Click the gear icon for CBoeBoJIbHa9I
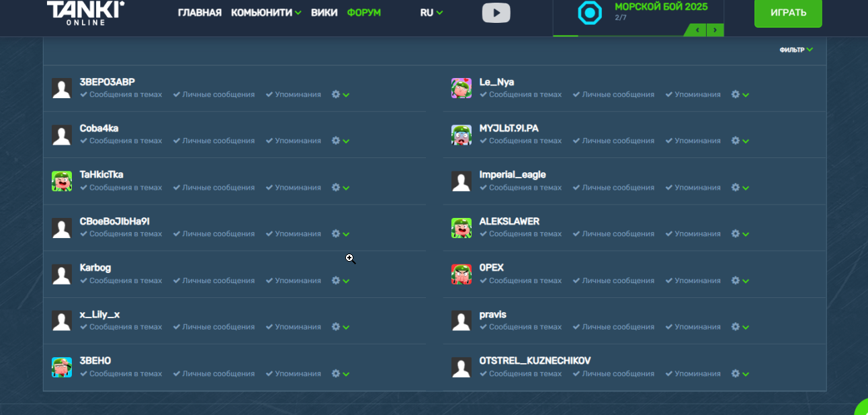868x415 pixels. pyautogui.click(x=336, y=233)
